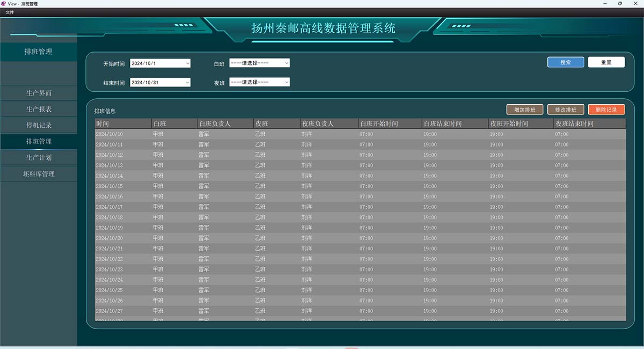Viewport: 644px width, 349px height.
Task: Open the 夜班 selection dropdown
Action: point(260,82)
